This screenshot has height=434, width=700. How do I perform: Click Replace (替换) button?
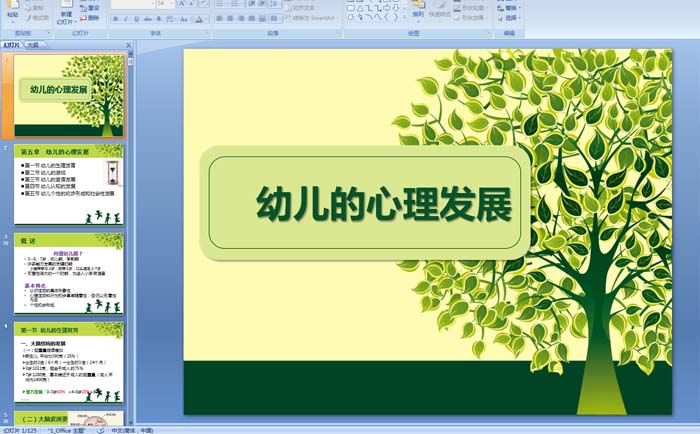508,8
